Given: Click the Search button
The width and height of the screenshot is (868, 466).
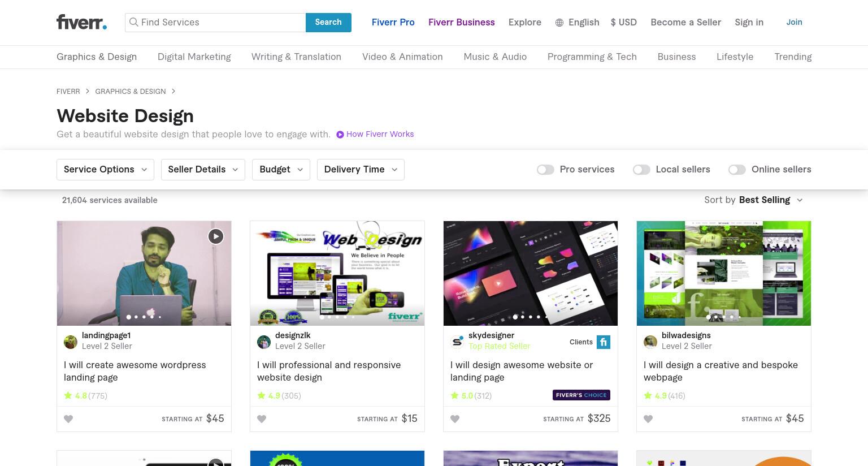Looking at the screenshot, I should (x=328, y=23).
